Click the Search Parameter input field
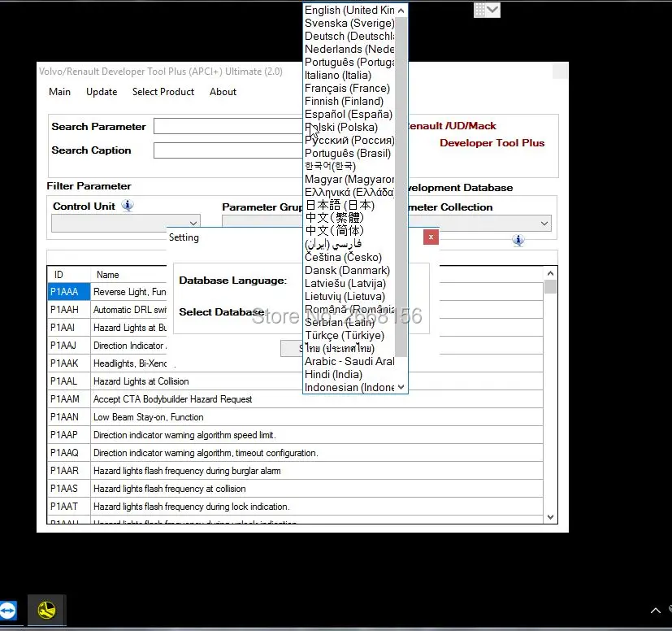The width and height of the screenshot is (672, 631). coord(228,126)
